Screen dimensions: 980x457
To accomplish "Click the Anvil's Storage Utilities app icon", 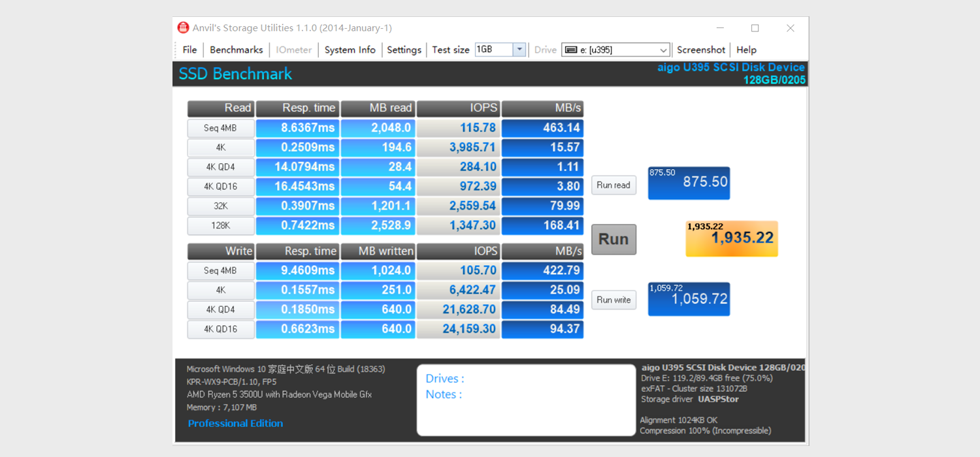I will click(x=183, y=28).
